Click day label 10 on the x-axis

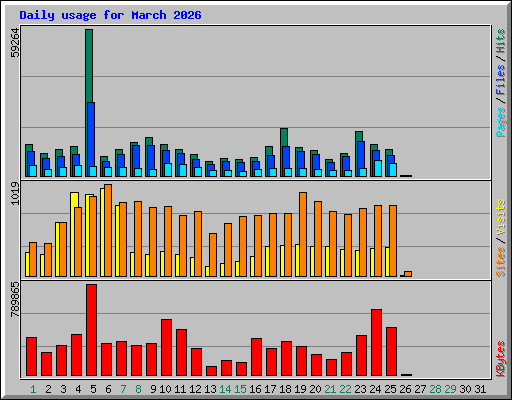[x=165, y=389]
